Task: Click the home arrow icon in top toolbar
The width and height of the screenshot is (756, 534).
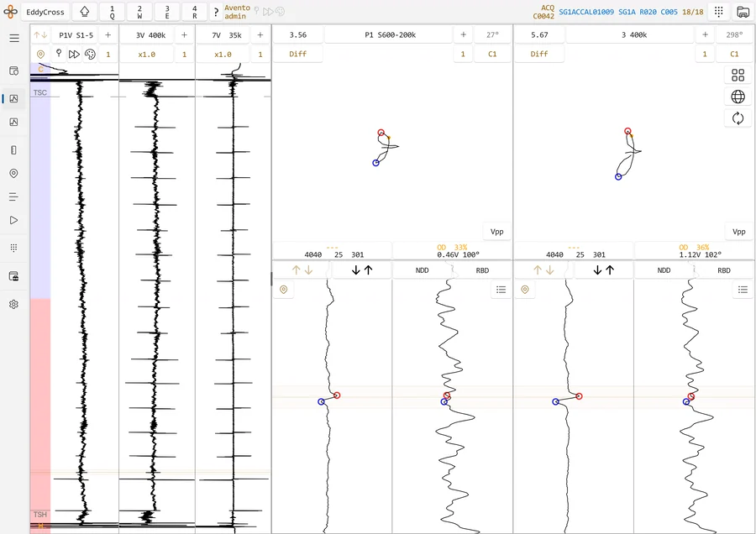Action: point(84,12)
